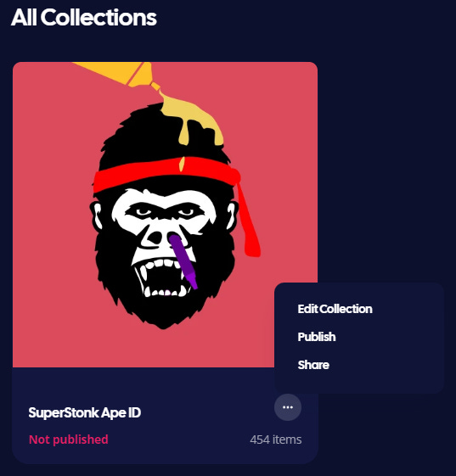Select Edit Collection from the menu

tap(335, 309)
